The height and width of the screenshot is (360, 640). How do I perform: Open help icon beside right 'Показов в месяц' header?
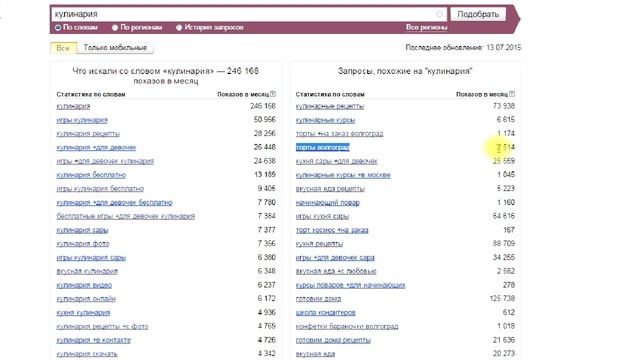512,94
